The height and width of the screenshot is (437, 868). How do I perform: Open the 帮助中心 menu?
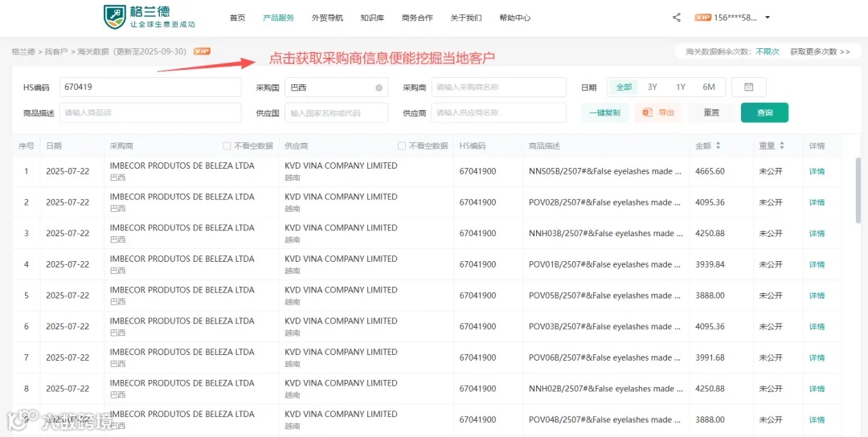coord(515,18)
